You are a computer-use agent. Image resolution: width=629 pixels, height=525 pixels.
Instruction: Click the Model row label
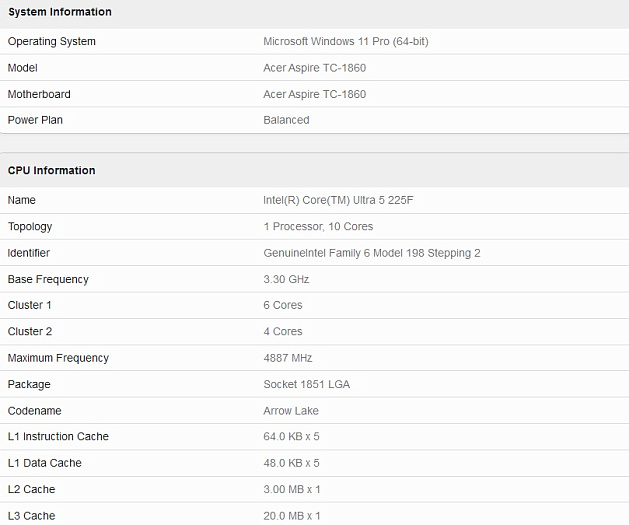pyautogui.click(x=22, y=68)
